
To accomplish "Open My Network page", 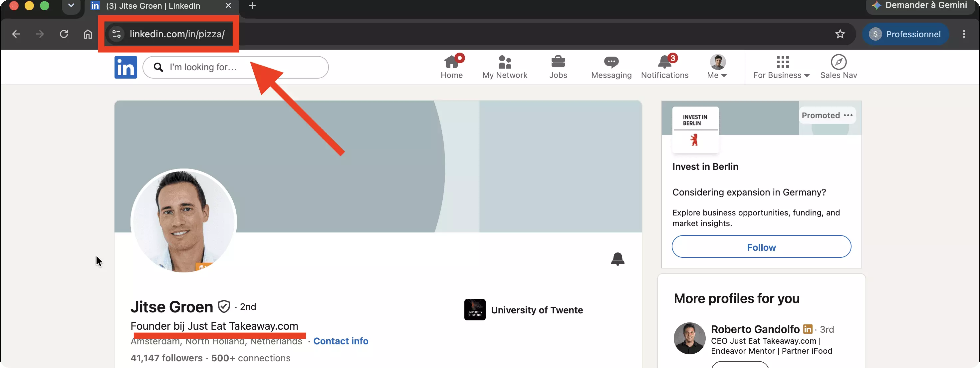I will 505,67.
